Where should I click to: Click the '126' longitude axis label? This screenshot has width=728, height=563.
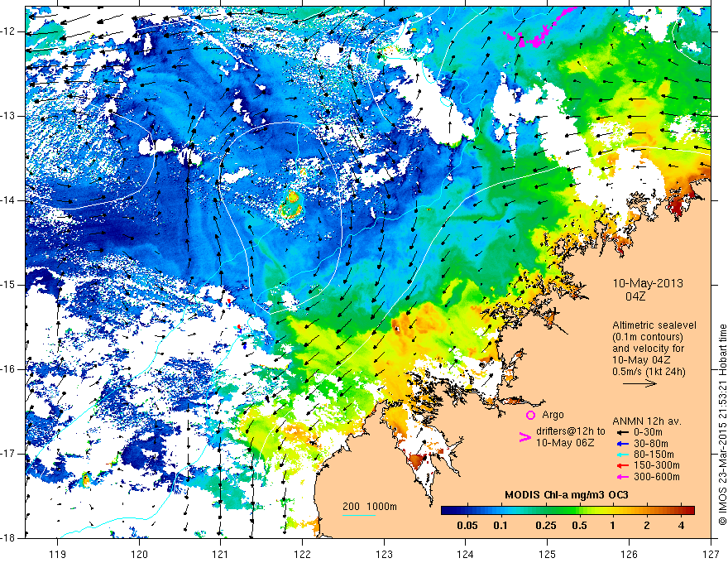[x=629, y=554]
